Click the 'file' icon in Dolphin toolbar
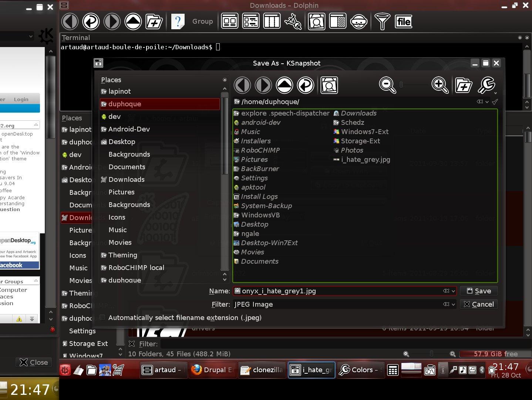Screen dimensions: 532x400 pos(404,21)
